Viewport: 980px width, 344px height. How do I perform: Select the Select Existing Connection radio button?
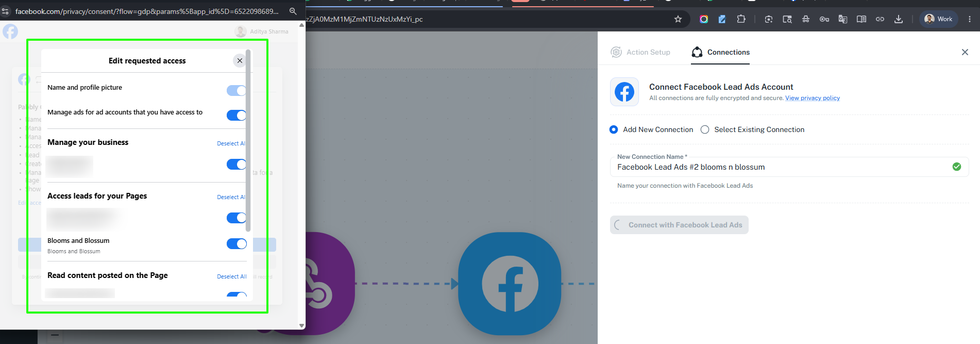click(705, 129)
